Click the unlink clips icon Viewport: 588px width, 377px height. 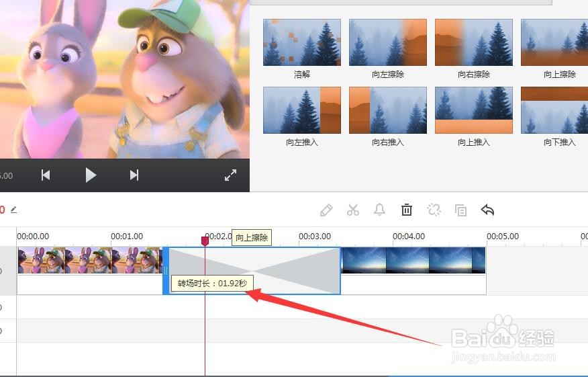[x=434, y=210]
